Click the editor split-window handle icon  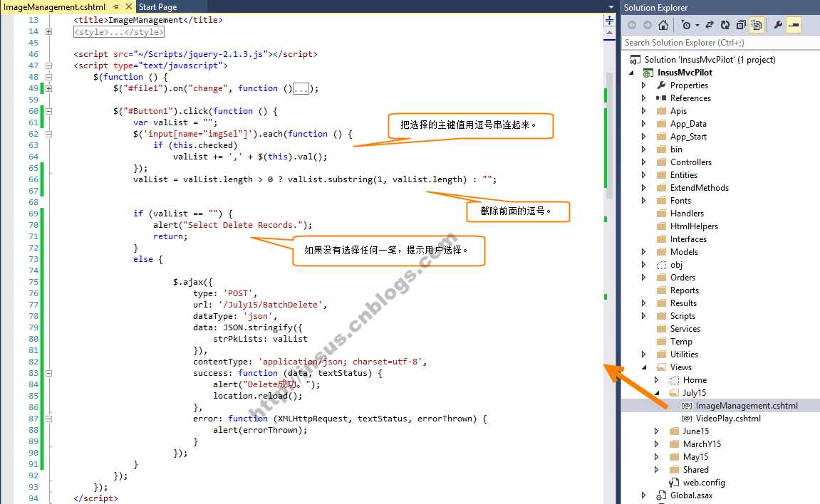[609, 21]
